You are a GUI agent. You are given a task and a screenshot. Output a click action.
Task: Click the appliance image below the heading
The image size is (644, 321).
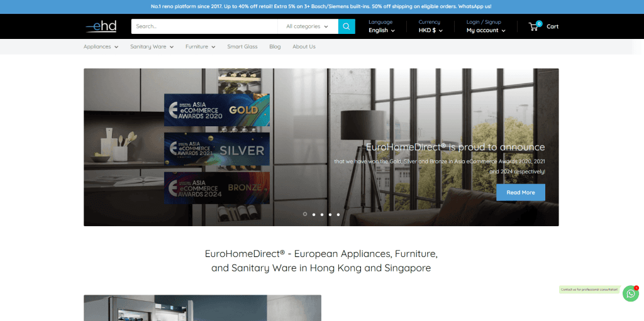[203, 308]
